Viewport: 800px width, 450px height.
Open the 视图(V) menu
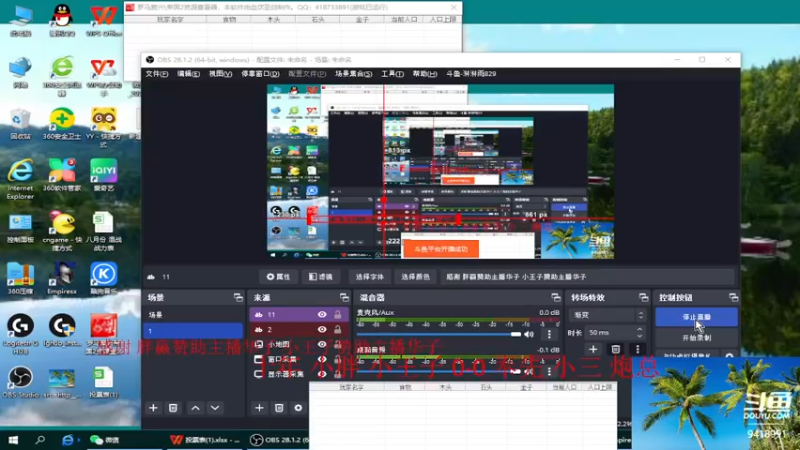(x=220, y=74)
